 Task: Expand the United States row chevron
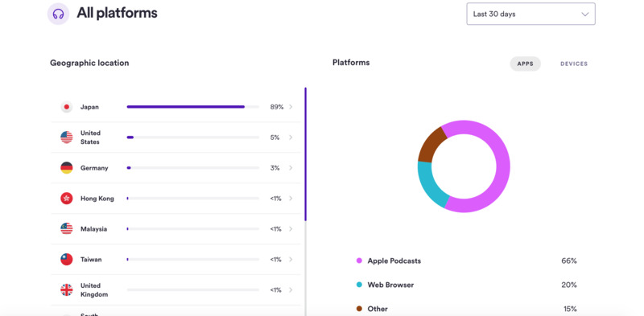[291, 137]
